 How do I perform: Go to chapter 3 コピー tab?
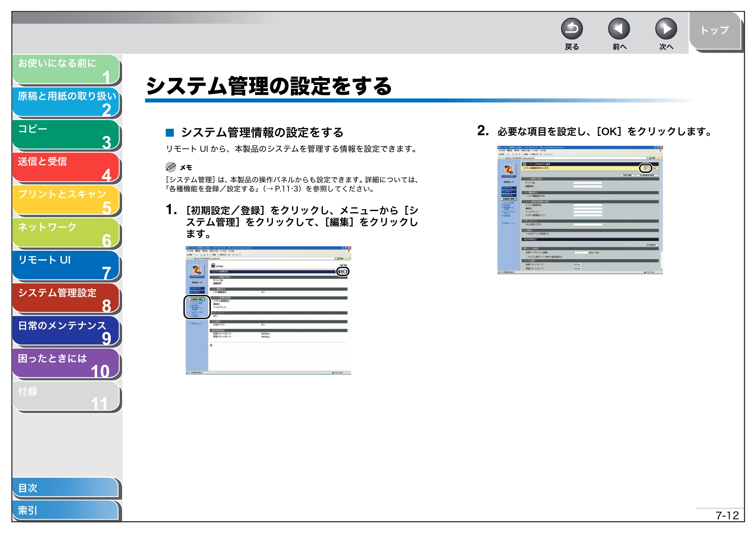click(x=66, y=135)
